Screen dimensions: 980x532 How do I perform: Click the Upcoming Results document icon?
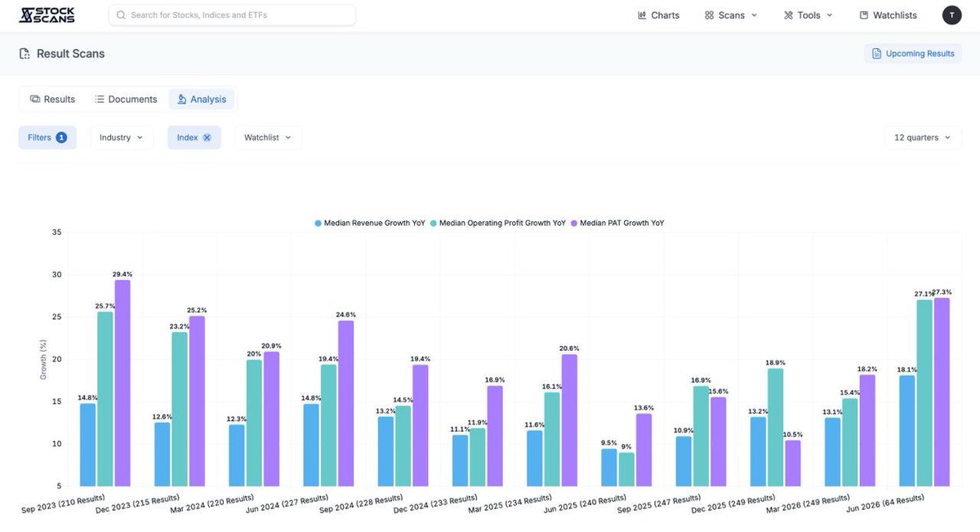877,54
